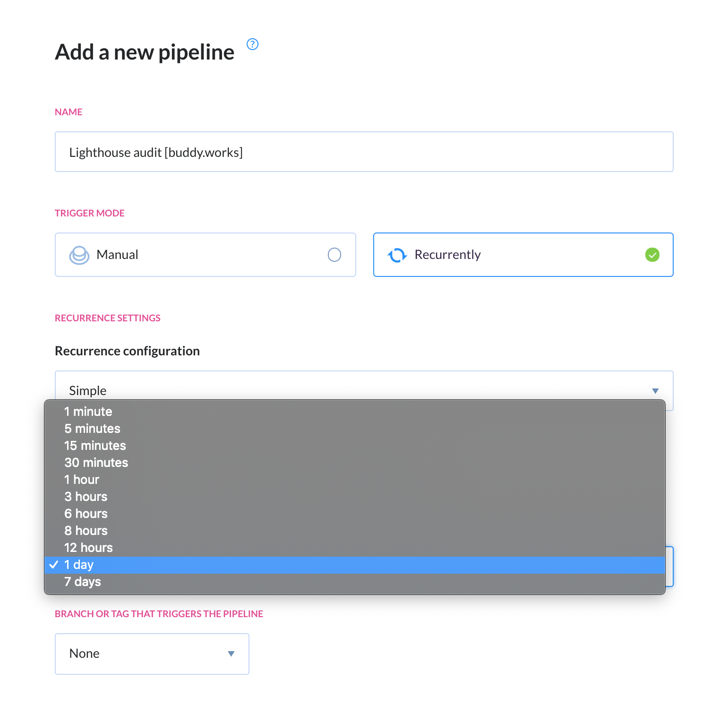Choose the 7 days interval
This screenshot has width=728, height=723.
pyautogui.click(x=355, y=582)
